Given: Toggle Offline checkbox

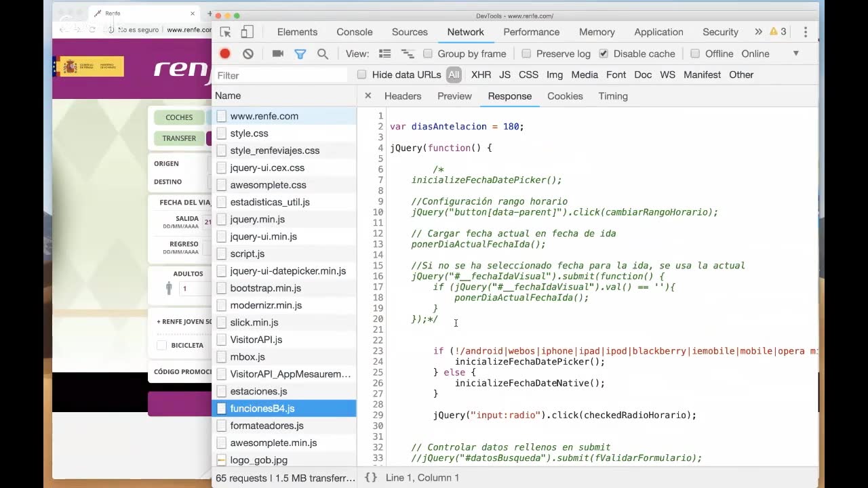Looking at the screenshot, I should (x=695, y=54).
